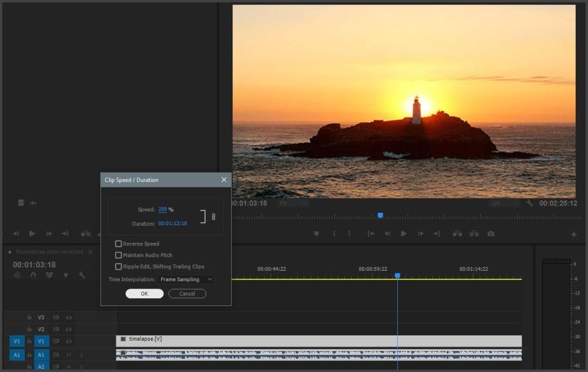Open Program Monitor playback resolution dropdown
This screenshot has height=372, width=588.
click(504, 204)
